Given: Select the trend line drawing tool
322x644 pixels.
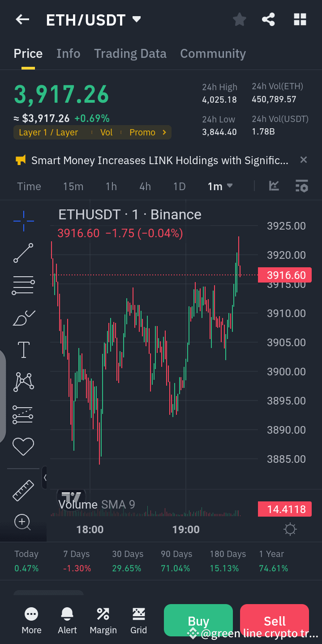Looking at the screenshot, I should [x=23, y=253].
